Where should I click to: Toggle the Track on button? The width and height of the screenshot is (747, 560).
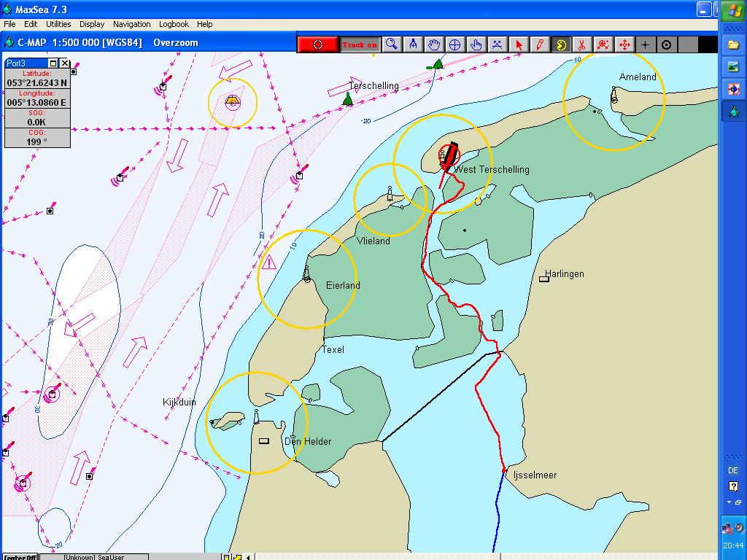pos(360,44)
